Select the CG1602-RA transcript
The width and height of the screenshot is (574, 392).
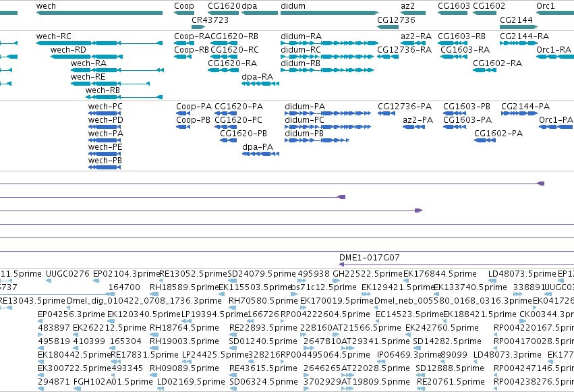[x=484, y=70]
